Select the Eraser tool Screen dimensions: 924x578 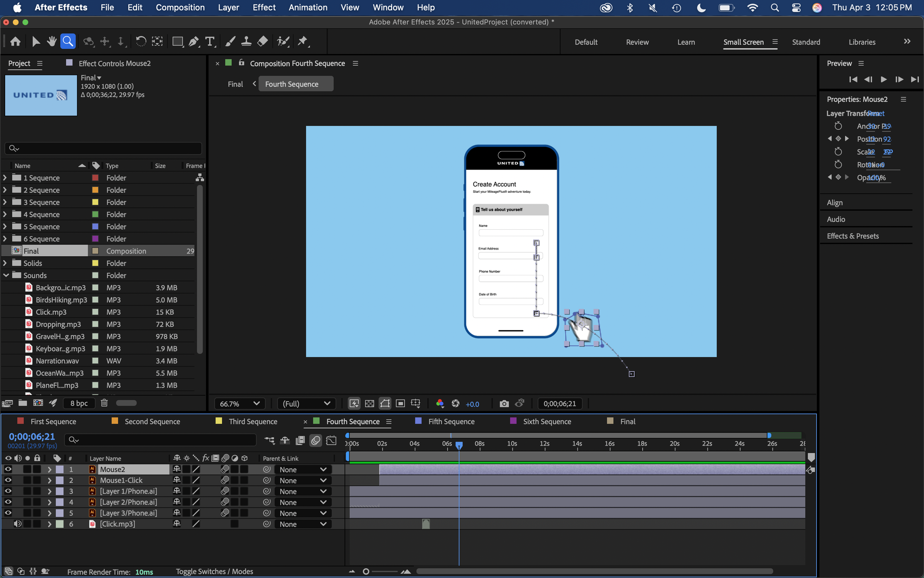pyautogui.click(x=262, y=41)
